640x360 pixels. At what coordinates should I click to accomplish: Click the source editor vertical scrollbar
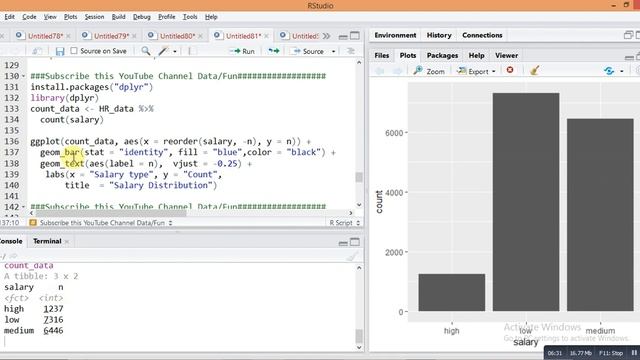(x=359, y=177)
